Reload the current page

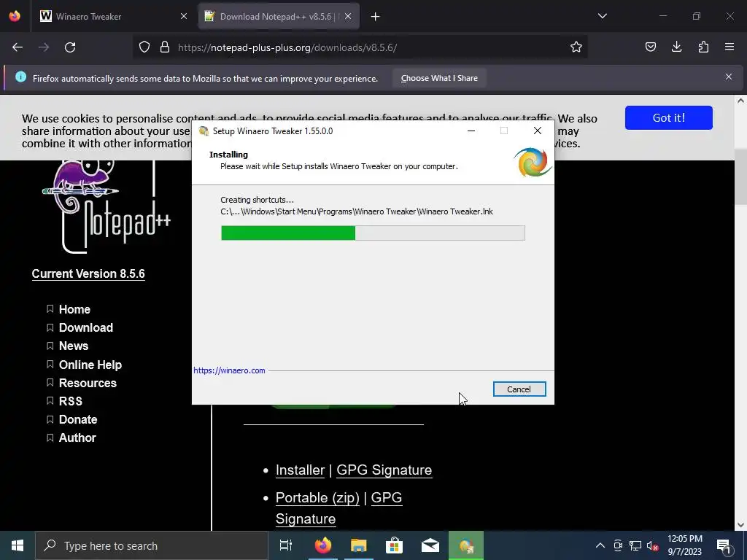pos(70,47)
